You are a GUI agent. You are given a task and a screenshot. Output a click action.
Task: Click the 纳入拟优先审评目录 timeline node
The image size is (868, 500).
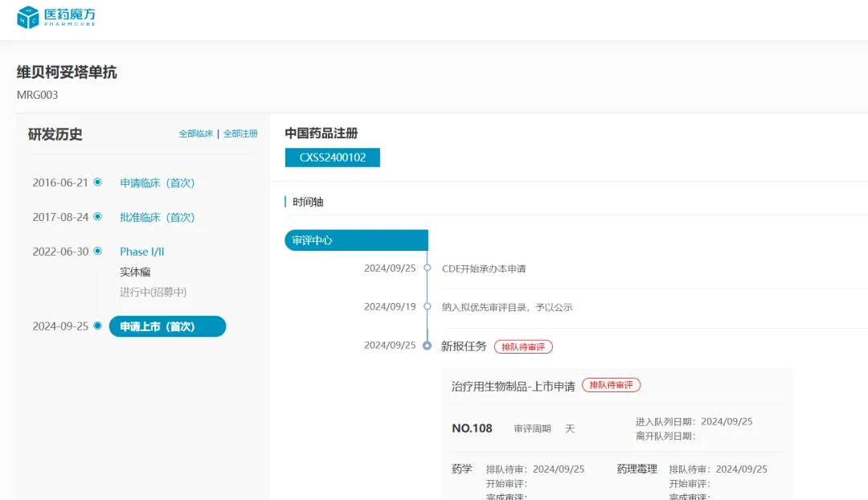[x=428, y=307]
